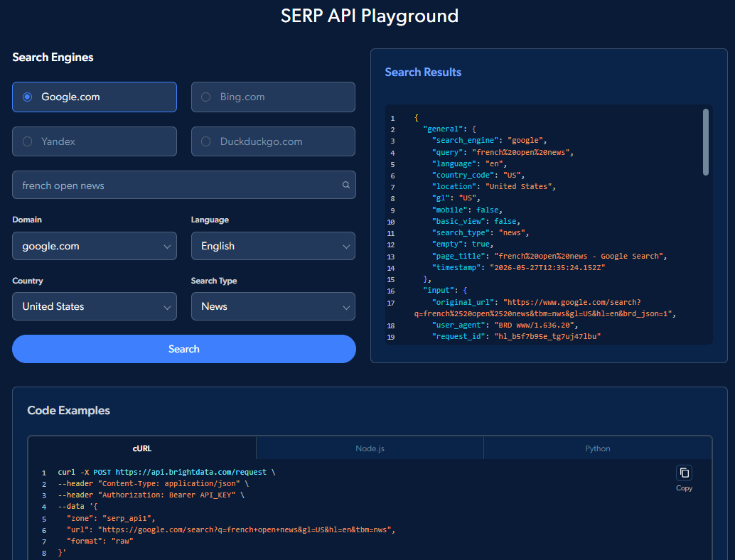Click the "search_engine": "google" line
Viewport: 735px width, 560px height.
pos(489,141)
